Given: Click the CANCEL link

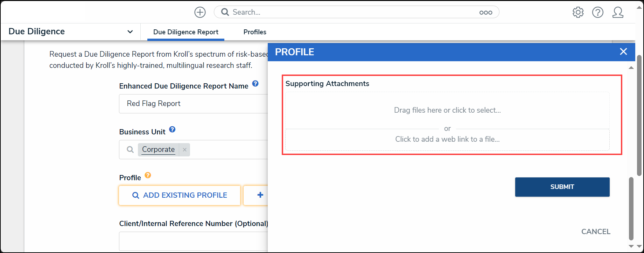Looking at the screenshot, I should tap(596, 232).
